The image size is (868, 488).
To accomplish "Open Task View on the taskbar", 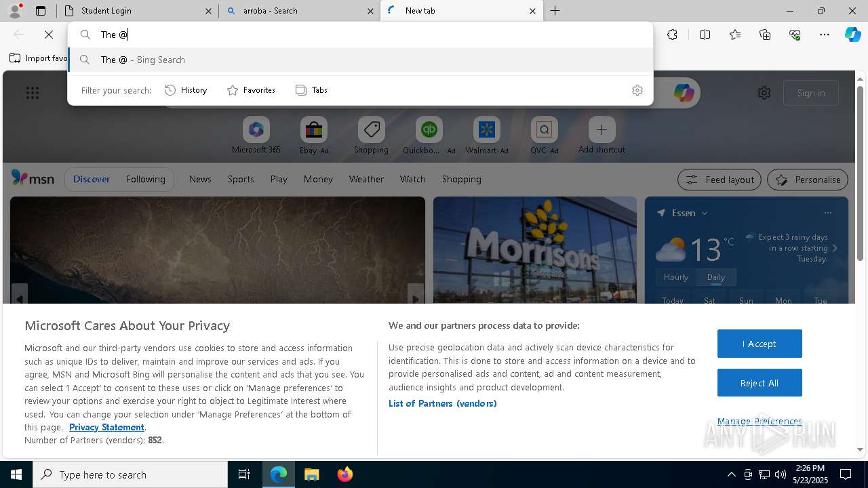I will 244,474.
